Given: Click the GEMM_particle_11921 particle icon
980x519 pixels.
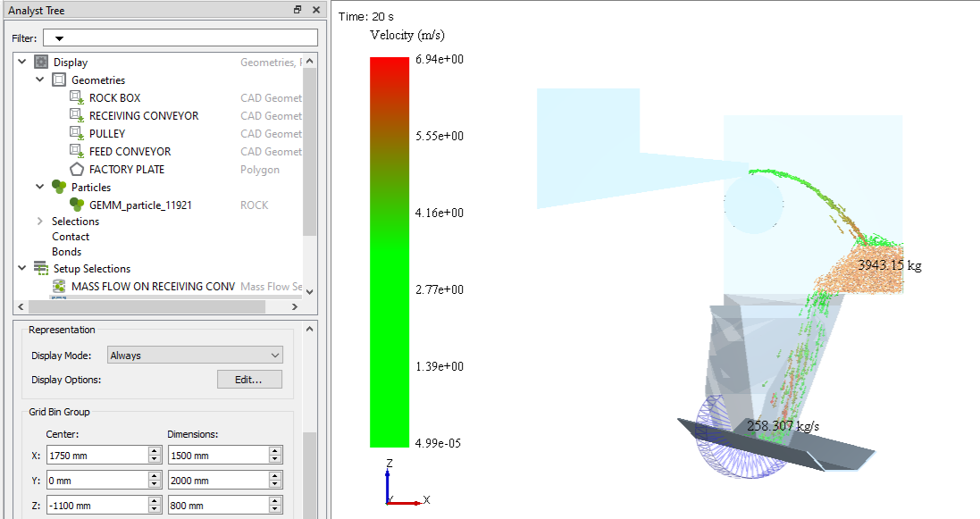Looking at the screenshot, I should [x=77, y=205].
